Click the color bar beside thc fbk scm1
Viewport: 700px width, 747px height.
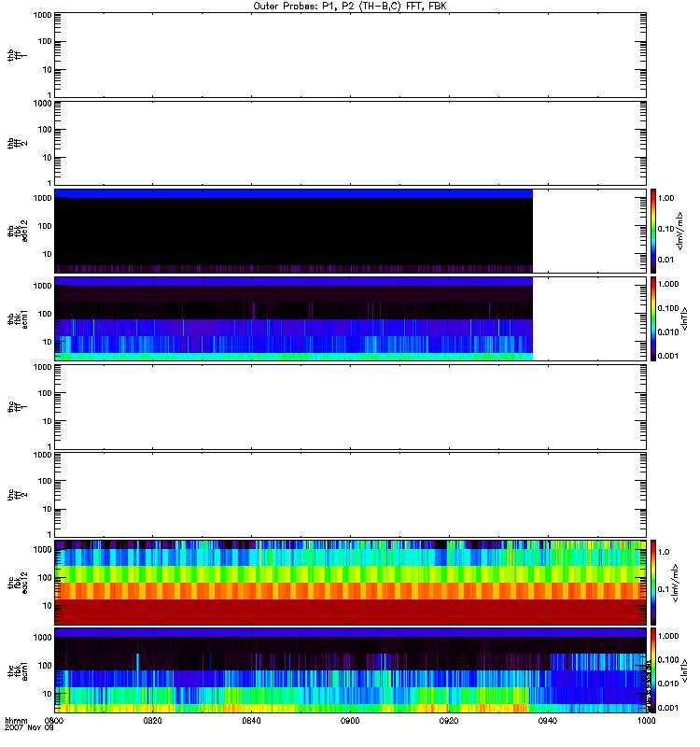pyautogui.click(x=653, y=670)
